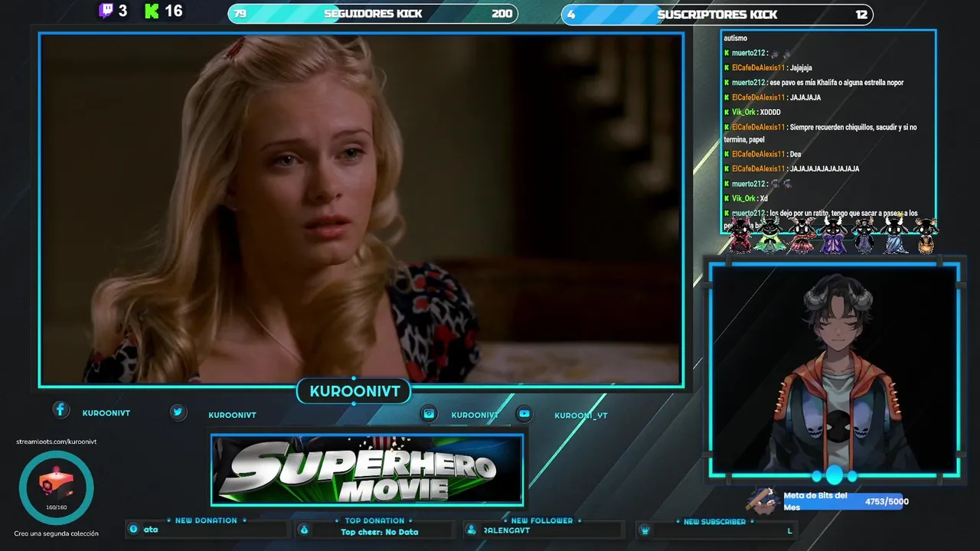The height and width of the screenshot is (551, 980).
Task: Click the purple-dressed horned chat mascot
Action: tap(833, 236)
